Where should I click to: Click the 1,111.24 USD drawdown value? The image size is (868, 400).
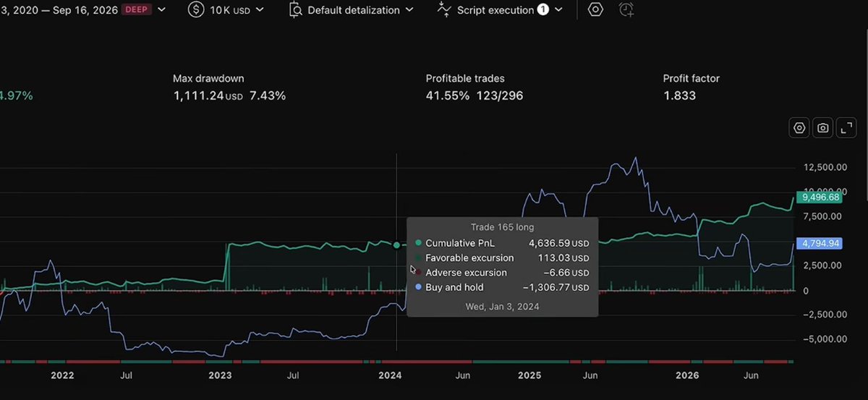pyautogui.click(x=208, y=95)
